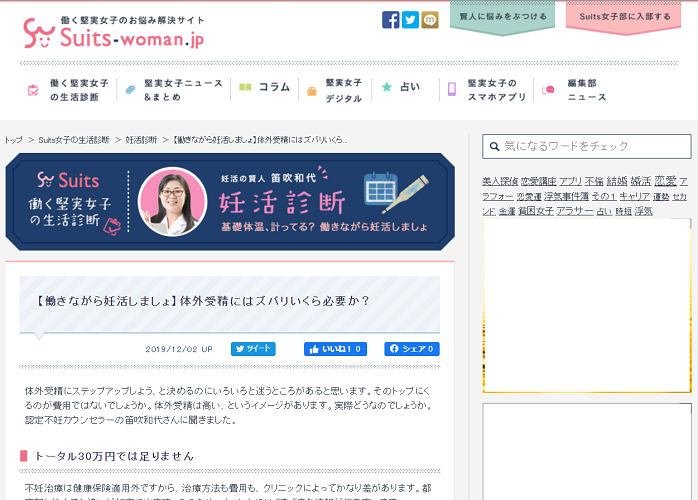
Task: Open the アラサー tag
Action: click(575, 211)
